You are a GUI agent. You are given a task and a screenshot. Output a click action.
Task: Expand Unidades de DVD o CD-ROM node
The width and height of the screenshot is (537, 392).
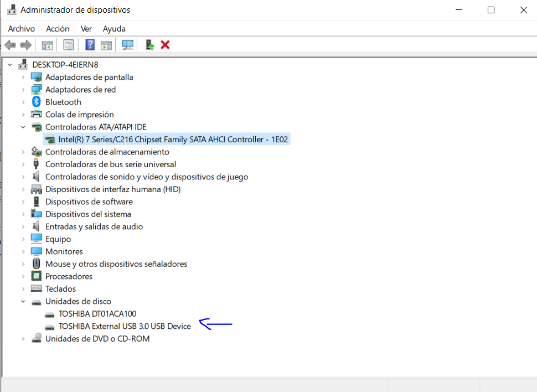tap(23, 338)
